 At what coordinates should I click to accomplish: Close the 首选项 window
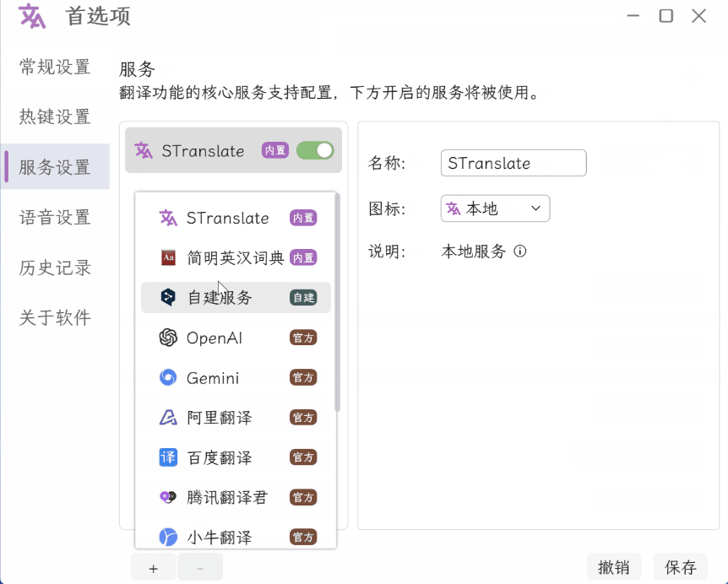coord(698,16)
